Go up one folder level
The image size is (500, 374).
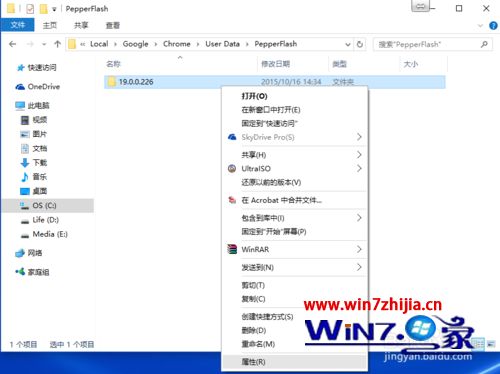click(x=57, y=44)
